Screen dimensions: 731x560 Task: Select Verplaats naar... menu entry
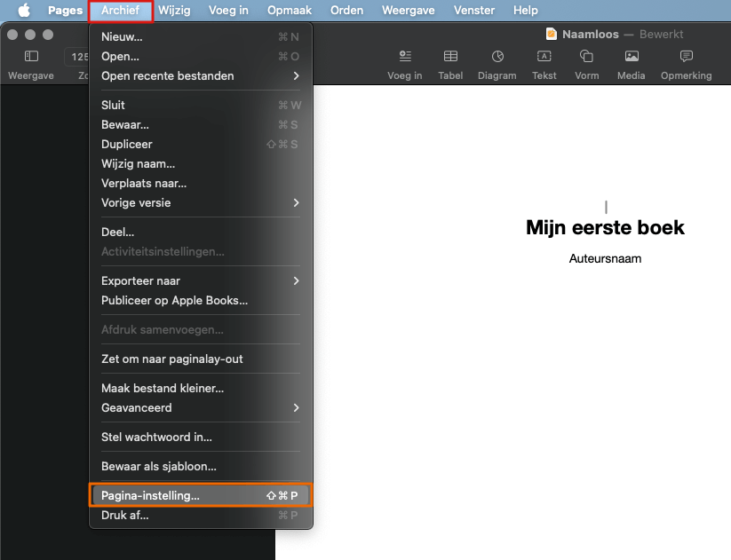tap(201, 184)
